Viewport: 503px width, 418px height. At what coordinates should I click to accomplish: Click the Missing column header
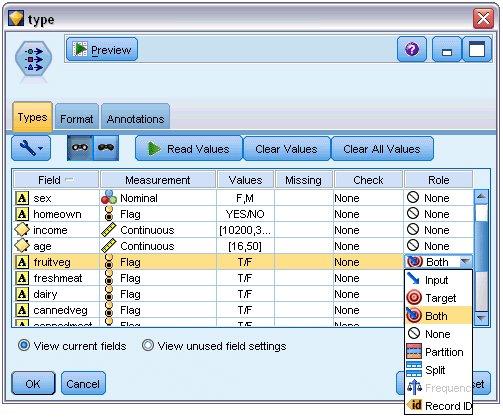(x=303, y=180)
